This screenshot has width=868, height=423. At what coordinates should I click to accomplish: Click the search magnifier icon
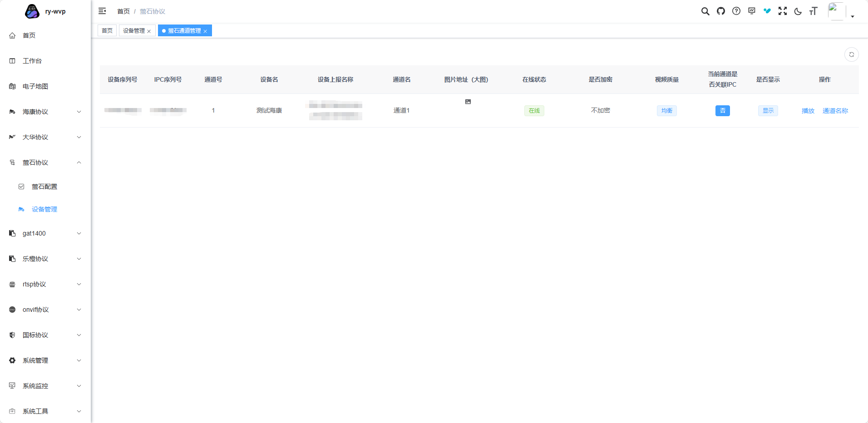(x=705, y=11)
